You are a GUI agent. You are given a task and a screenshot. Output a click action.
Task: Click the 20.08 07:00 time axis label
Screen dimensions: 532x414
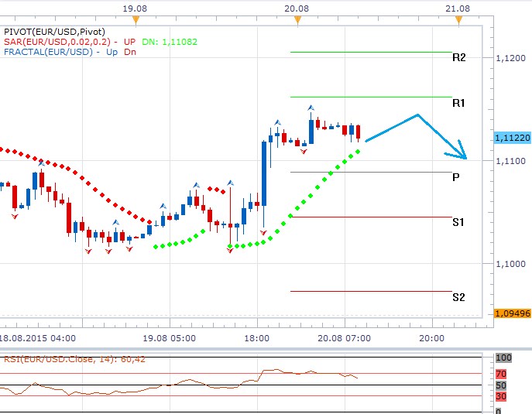coord(342,338)
